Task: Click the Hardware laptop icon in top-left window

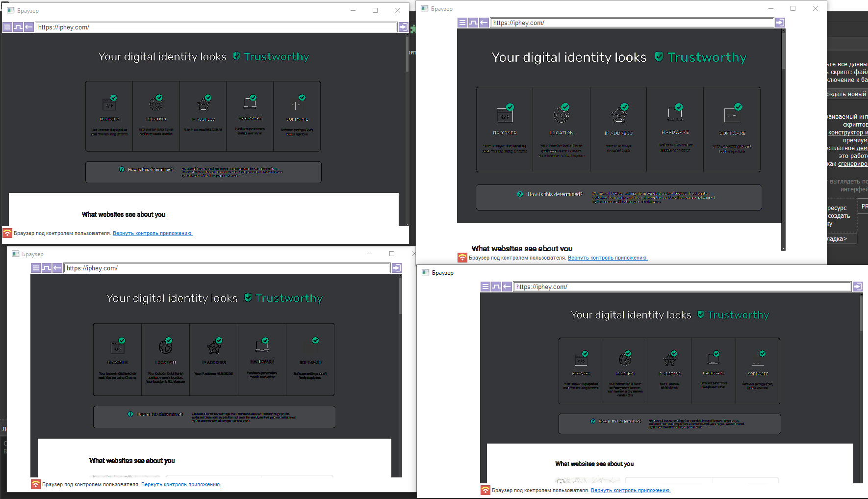Action: (x=250, y=102)
